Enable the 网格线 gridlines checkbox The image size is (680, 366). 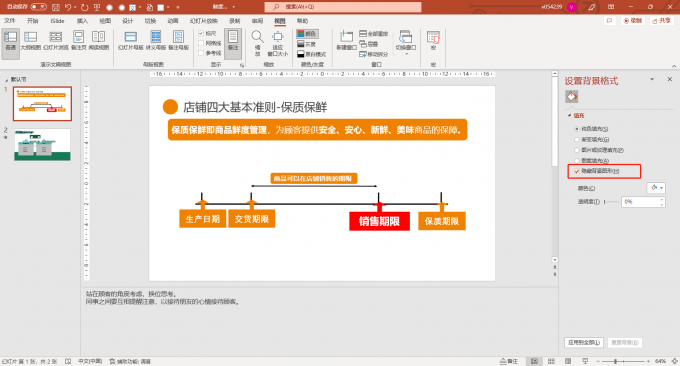pyautogui.click(x=201, y=43)
